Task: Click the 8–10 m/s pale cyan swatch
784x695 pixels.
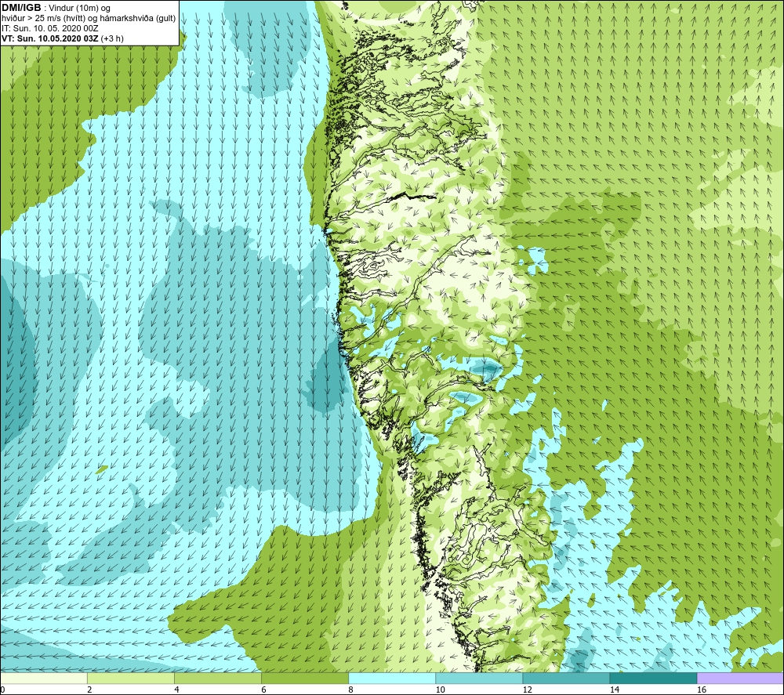Action: (392, 678)
